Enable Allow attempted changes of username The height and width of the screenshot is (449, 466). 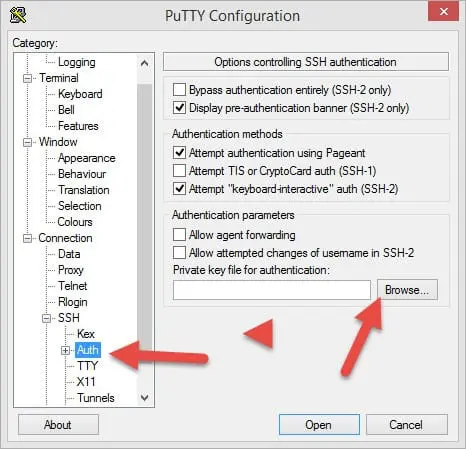coord(179,253)
